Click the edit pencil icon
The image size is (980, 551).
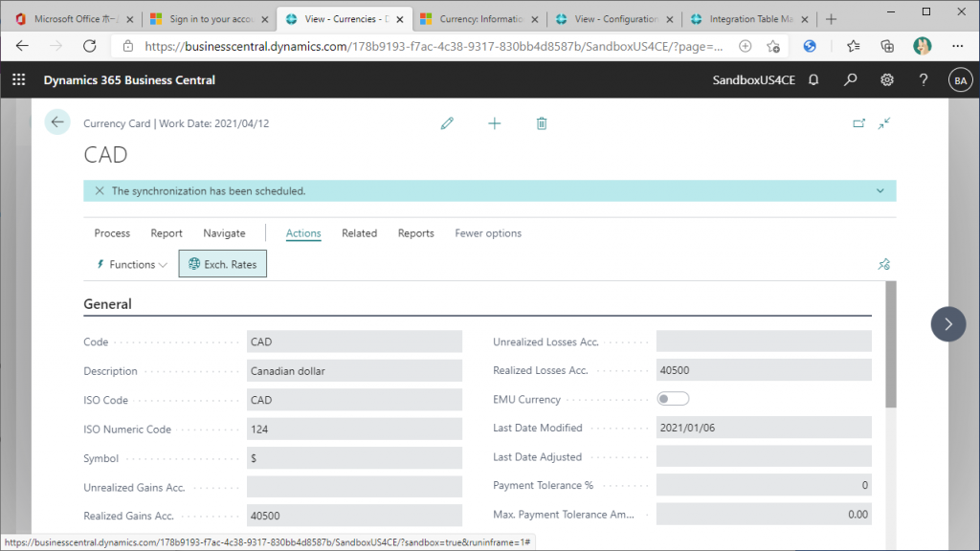[447, 123]
